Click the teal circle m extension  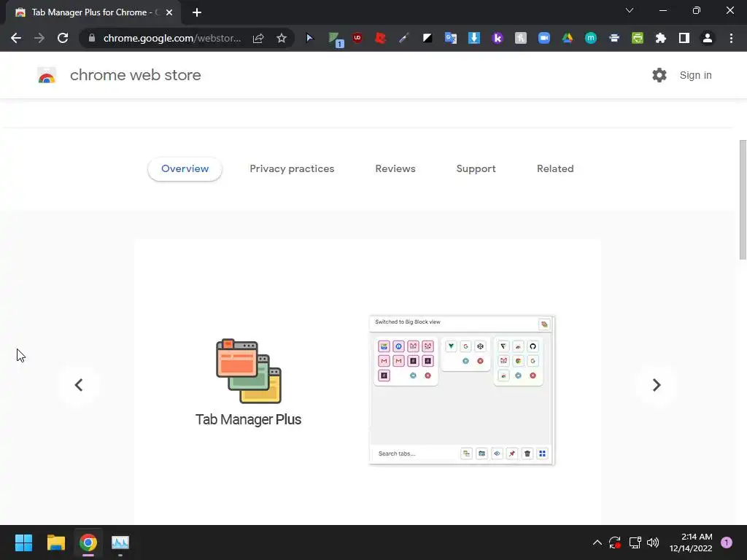pos(591,38)
